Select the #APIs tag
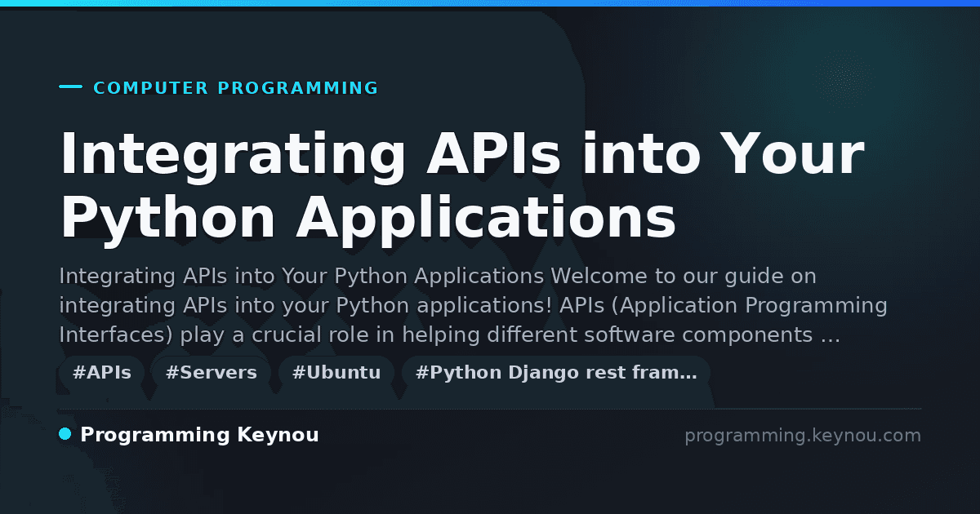This screenshot has height=514, width=980. tap(102, 373)
